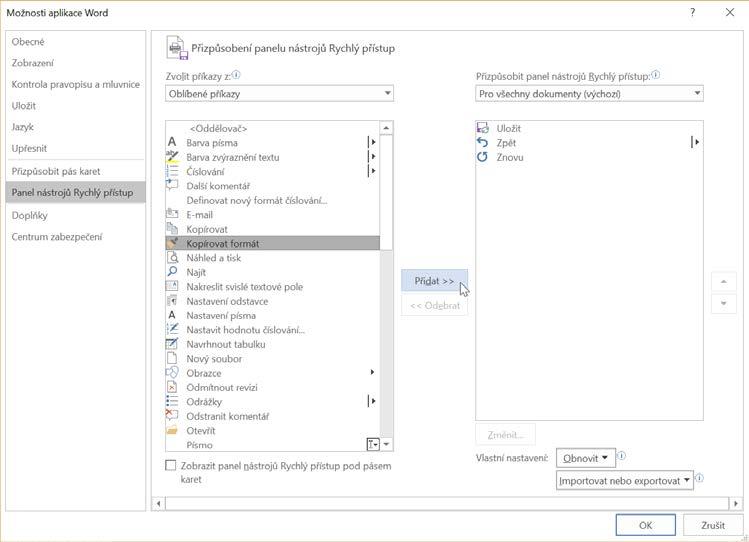The width and height of the screenshot is (749, 542).
Task: Expand the Obrazce submenu arrow
Action: click(372, 372)
